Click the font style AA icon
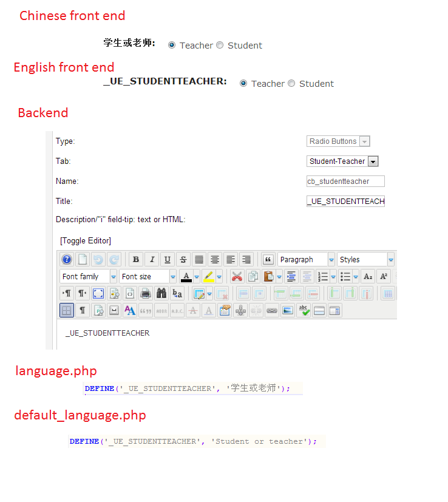This screenshot has width=448, height=502. [x=130, y=310]
